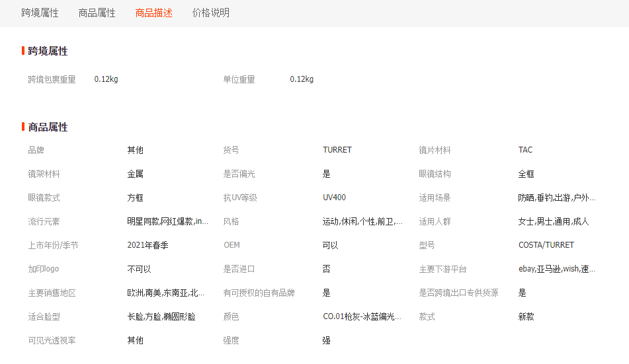Click the 颜色 value CO.01枪灰-冰蓝偏光
Image resolution: width=629 pixels, height=364 pixels.
tap(362, 316)
